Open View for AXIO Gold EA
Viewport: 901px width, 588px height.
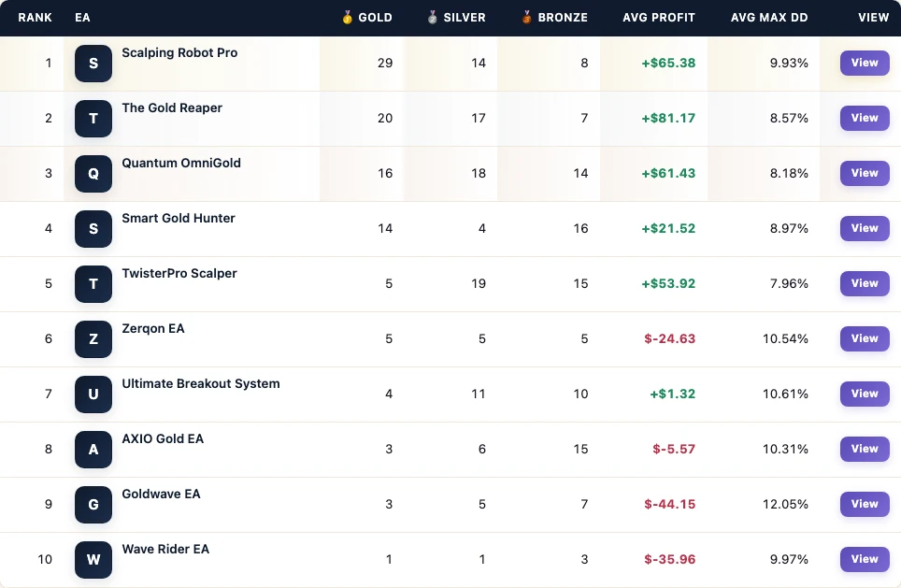click(x=865, y=449)
